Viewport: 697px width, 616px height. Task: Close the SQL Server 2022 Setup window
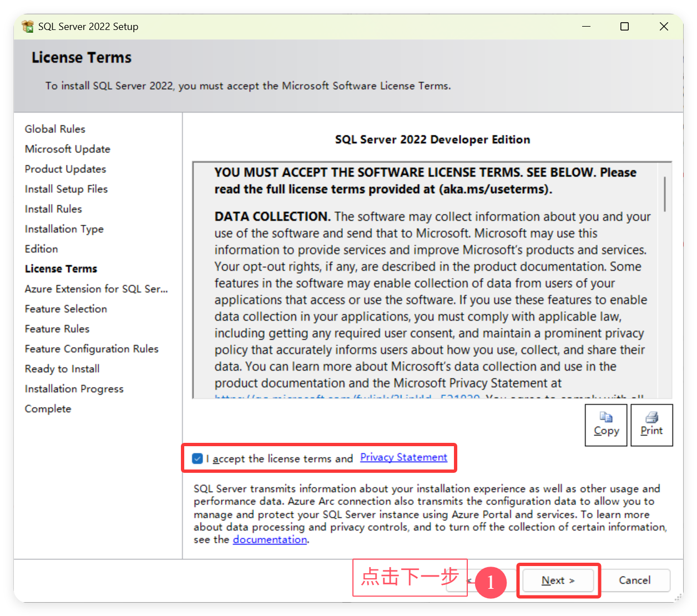[664, 26]
